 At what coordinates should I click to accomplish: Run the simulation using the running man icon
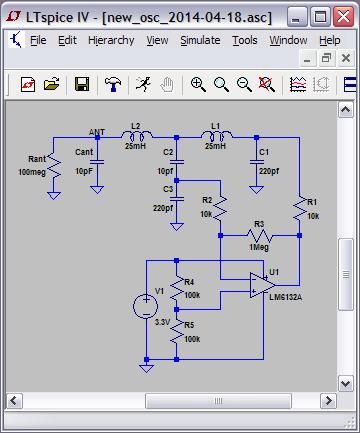[143, 84]
